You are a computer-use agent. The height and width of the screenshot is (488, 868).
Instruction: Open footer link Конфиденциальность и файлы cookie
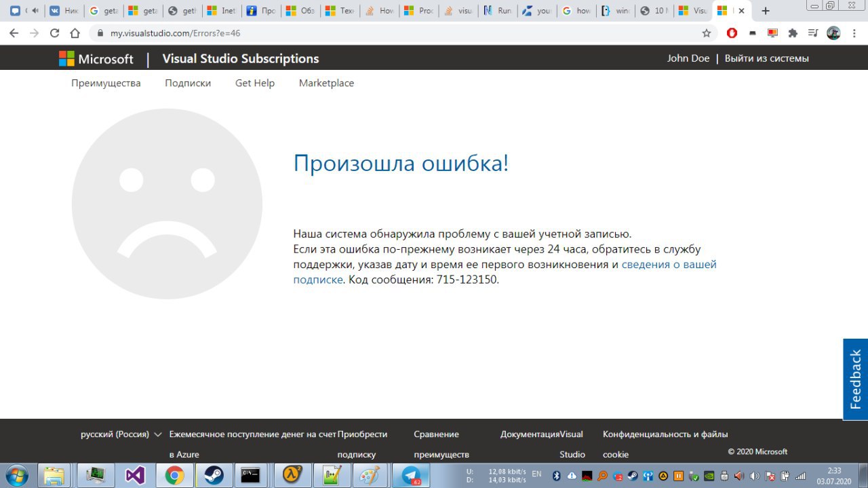coord(665,445)
